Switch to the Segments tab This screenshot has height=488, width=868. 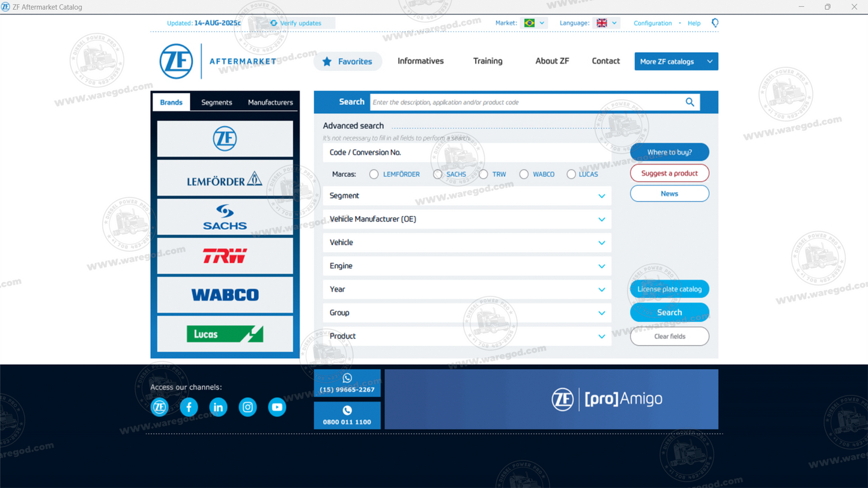pos(216,102)
